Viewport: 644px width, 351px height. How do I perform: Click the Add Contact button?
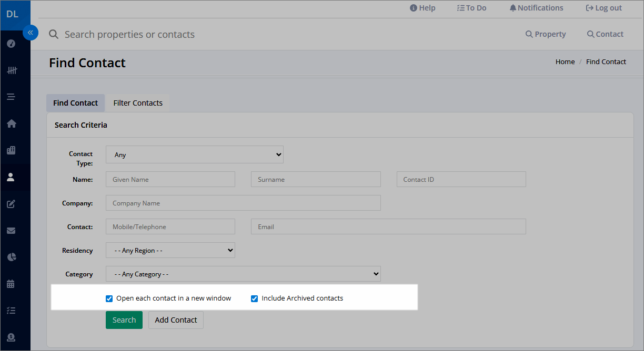click(x=176, y=320)
